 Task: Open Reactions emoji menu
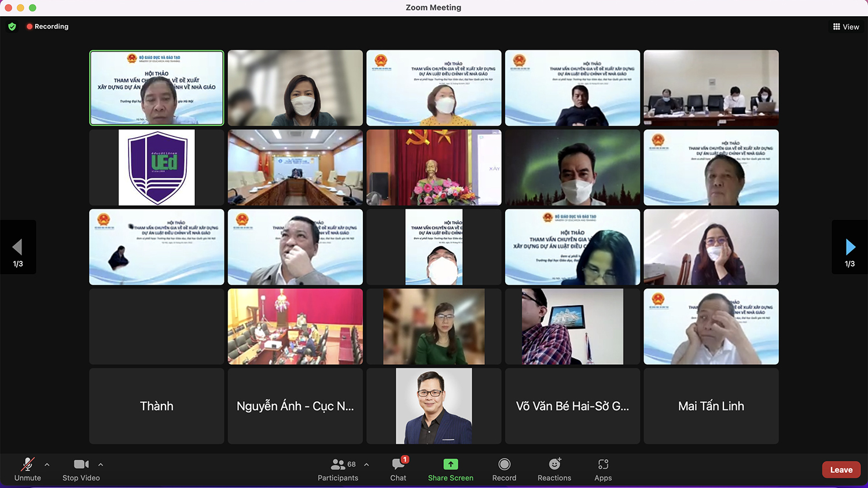pyautogui.click(x=554, y=469)
